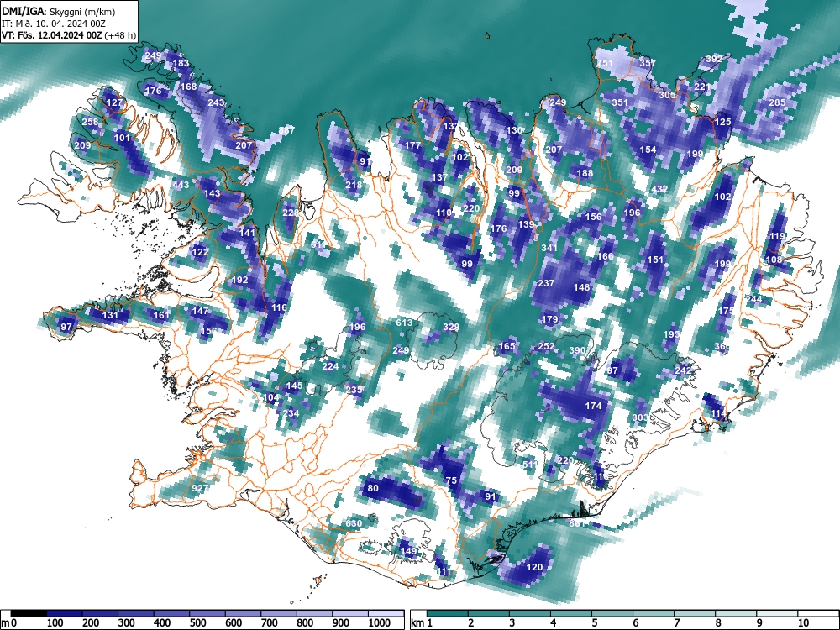Click the visibility value 149 on the map
The height and width of the screenshot is (630, 840).
point(408,551)
